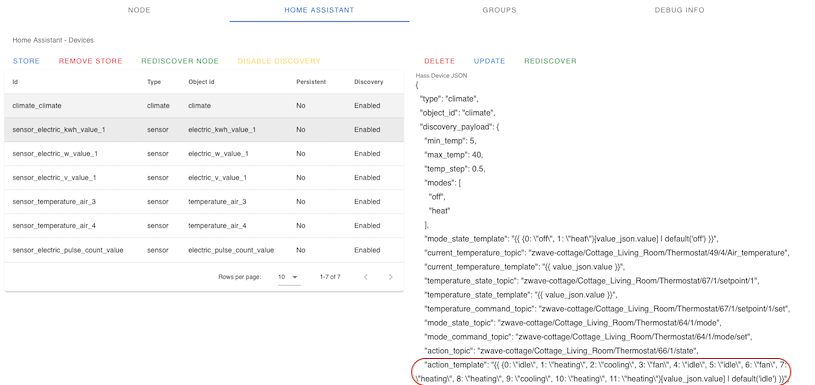Image resolution: width=815 pixels, height=385 pixels.
Task: Select sensor_electric_pulse_count_value row
Action: [204, 250]
